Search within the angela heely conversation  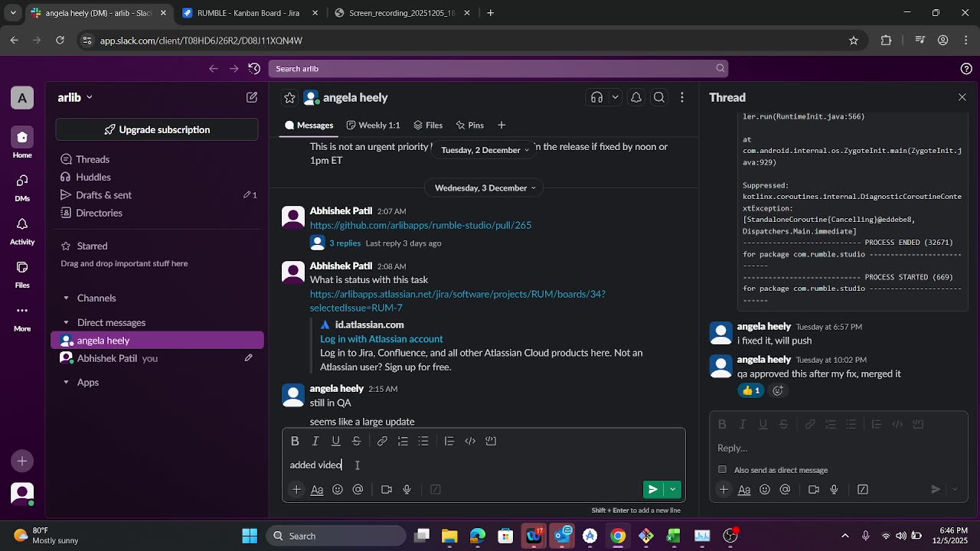[659, 97]
